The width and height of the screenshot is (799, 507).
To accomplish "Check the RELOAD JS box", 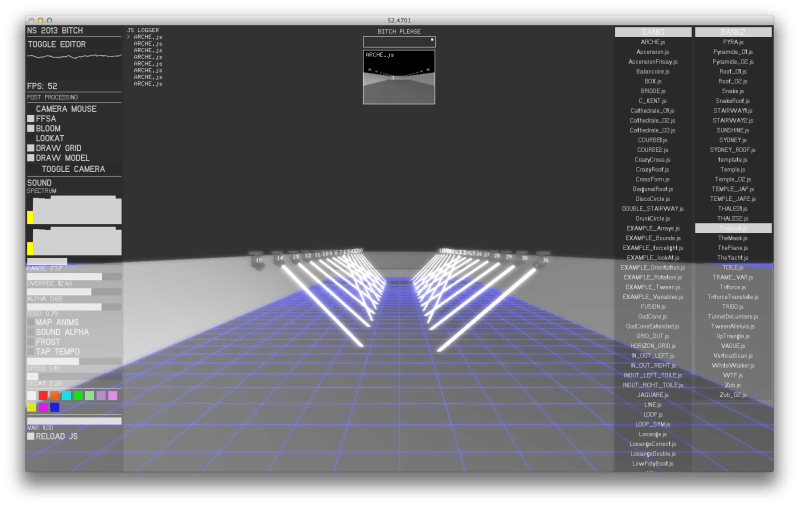I will [x=31, y=437].
